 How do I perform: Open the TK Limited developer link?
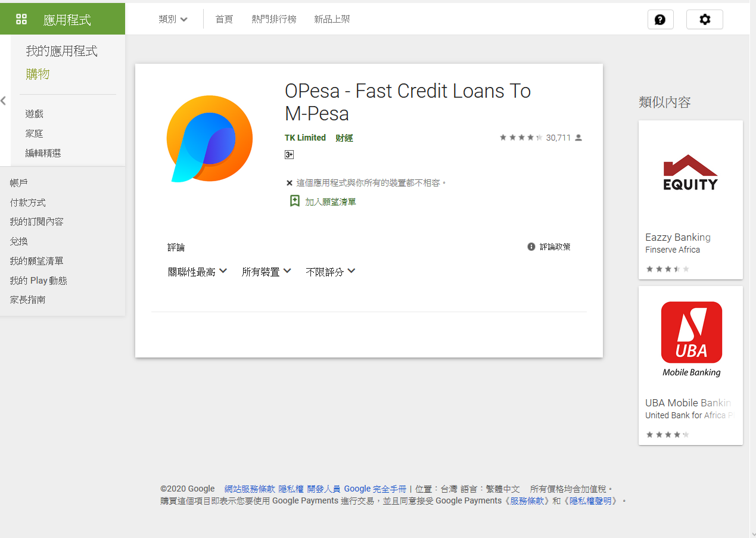305,138
